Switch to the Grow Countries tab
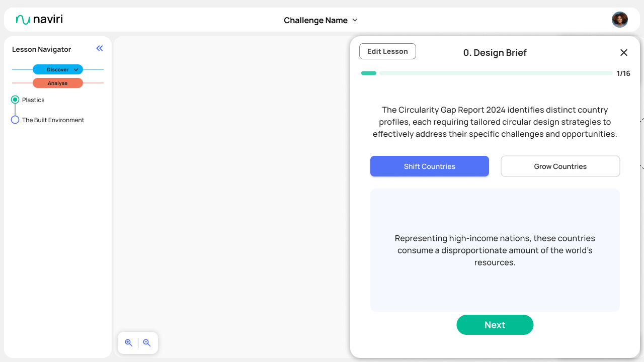This screenshot has width=644, height=362. 560,166
